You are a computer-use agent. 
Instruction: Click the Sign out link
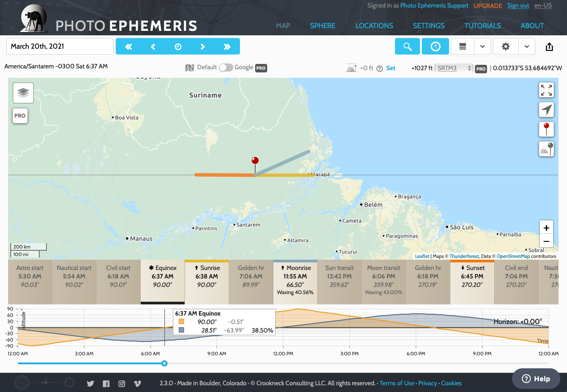tap(518, 6)
